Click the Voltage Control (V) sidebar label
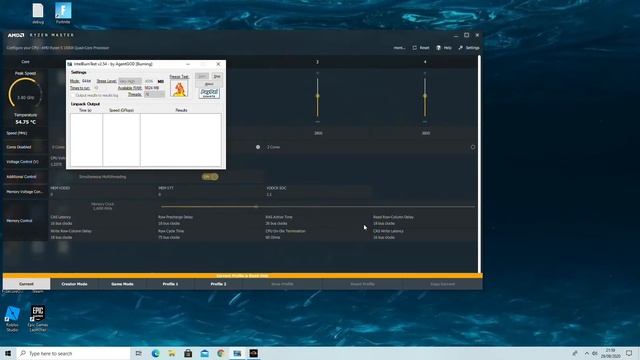Screen dimensions: 640x360 22,162
